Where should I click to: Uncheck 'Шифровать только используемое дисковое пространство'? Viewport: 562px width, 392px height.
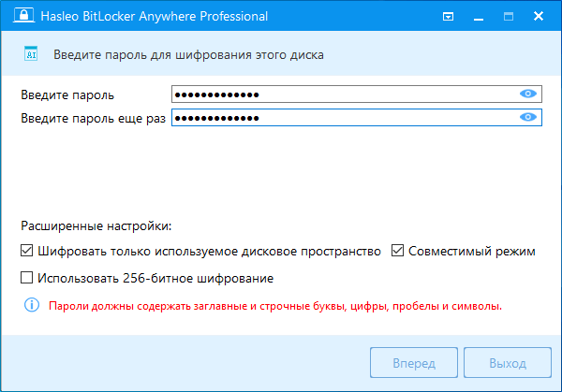coord(26,251)
